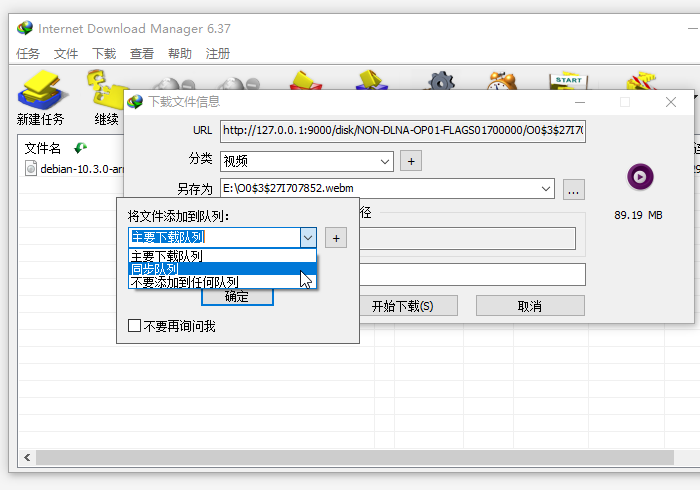Click the blue delete completed toolbar icon

point(372,81)
